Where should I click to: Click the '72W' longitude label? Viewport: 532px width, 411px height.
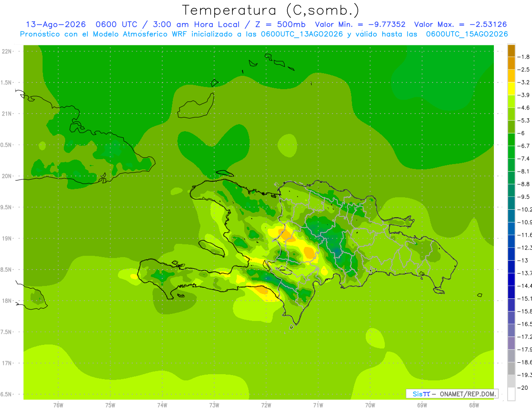coord(266,405)
